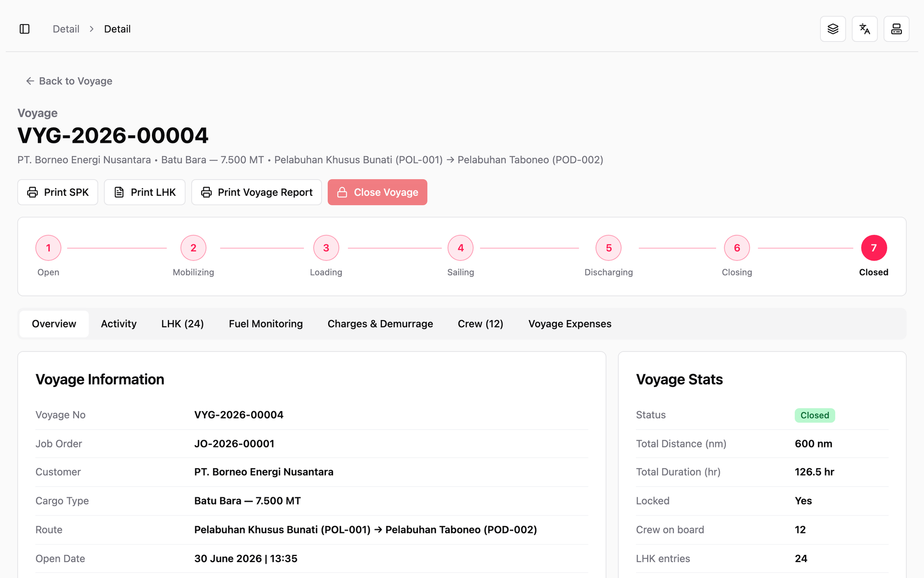This screenshot has height=578, width=924.
Task: Open the Crew (12) tab
Action: 480,324
